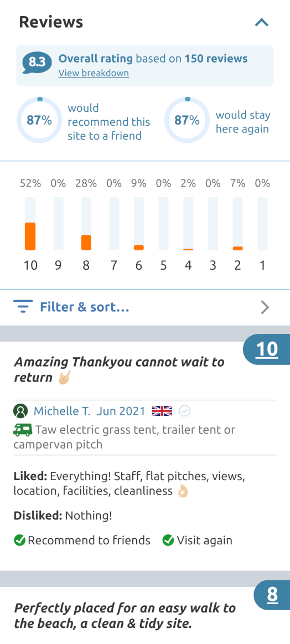Collapse the Reviews section chevron
Image resolution: width=290 pixels, height=644 pixels.
262,22
